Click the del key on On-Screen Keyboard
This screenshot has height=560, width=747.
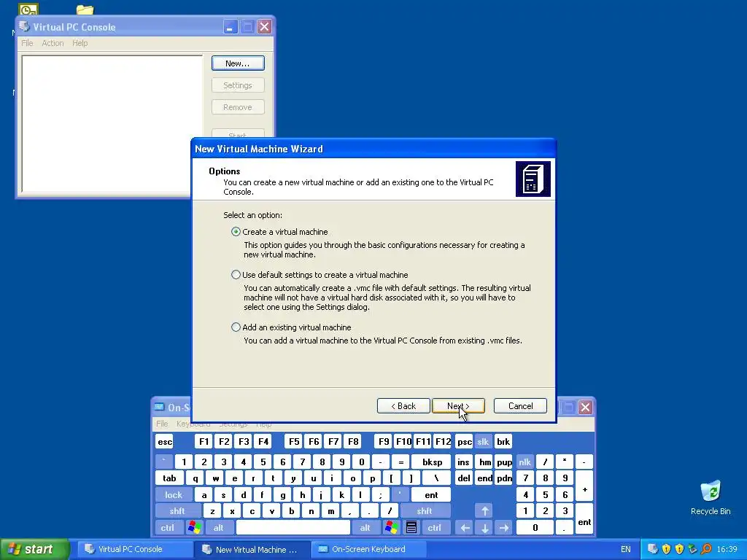click(463, 478)
